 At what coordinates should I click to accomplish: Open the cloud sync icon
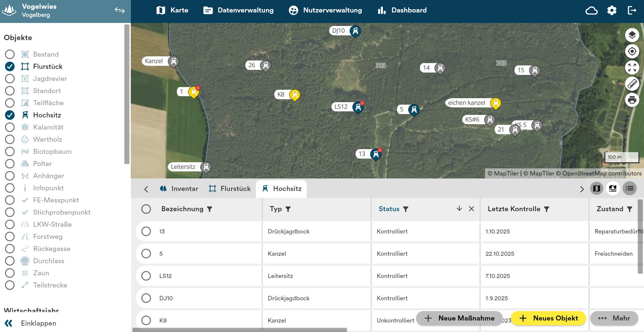(591, 10)
